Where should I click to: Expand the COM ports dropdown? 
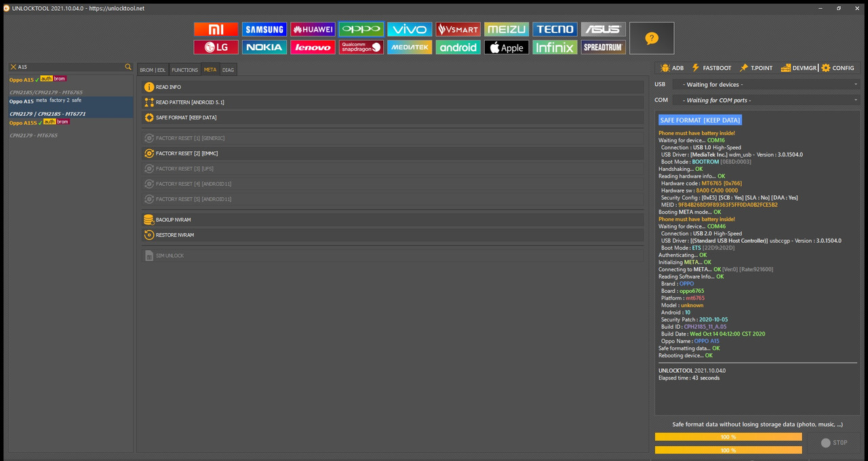[766, 100]
